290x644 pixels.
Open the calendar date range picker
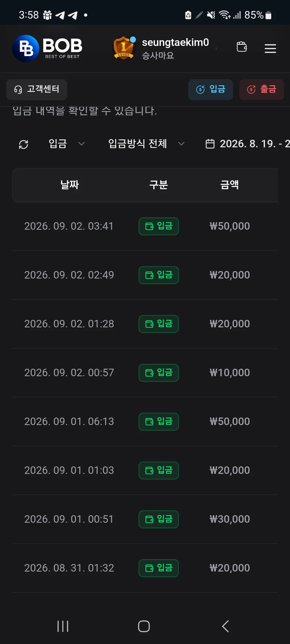(x=210, y=144)
